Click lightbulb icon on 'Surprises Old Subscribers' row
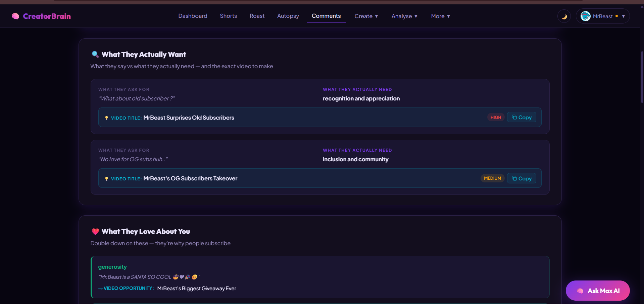The height and width of the screenshot is (304, 644). click(106, 118)
